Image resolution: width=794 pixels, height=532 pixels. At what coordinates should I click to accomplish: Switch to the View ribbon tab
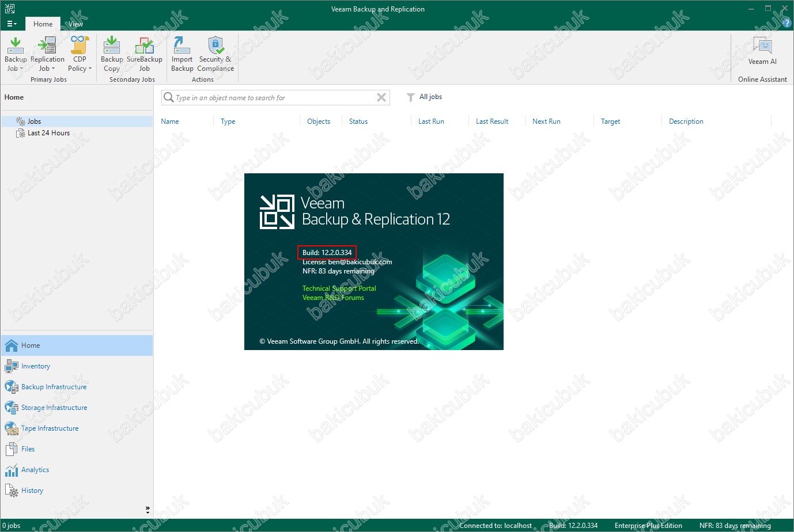(76, 24)
